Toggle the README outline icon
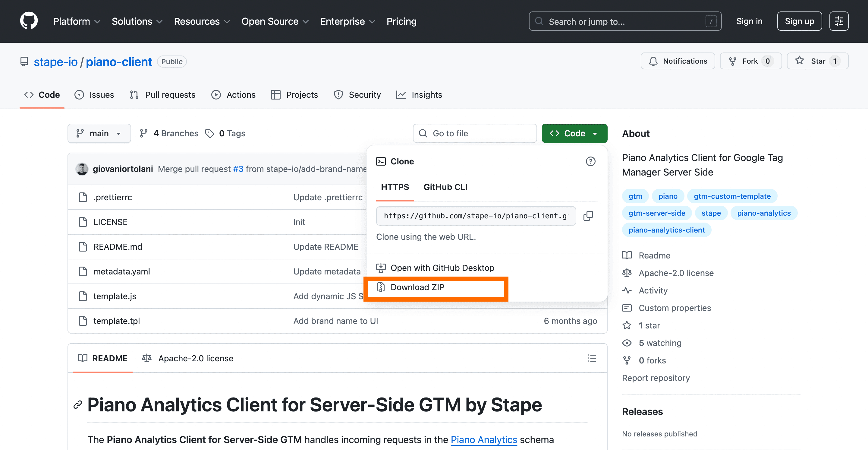The width and height of the screenshot is (868, 450). click(592, 358)
